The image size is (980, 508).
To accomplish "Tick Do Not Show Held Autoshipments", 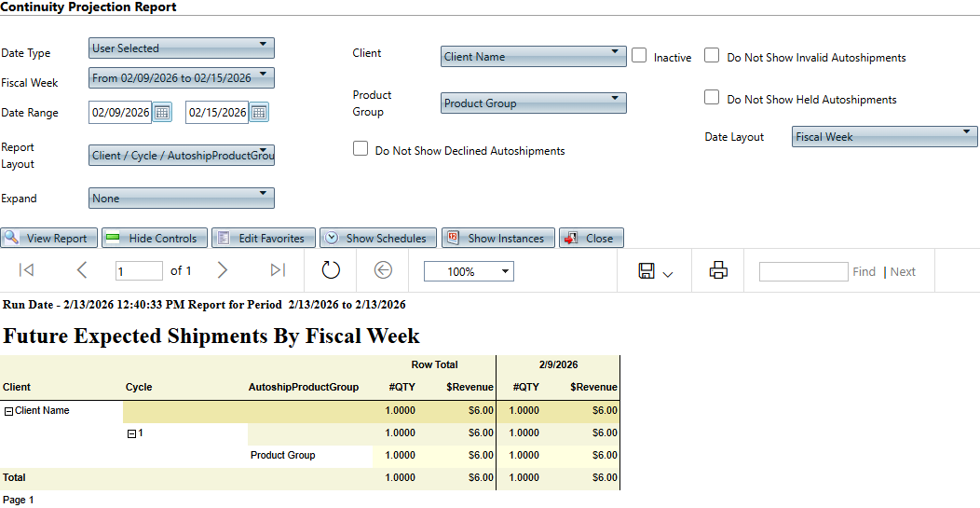I will click(712, 98).
